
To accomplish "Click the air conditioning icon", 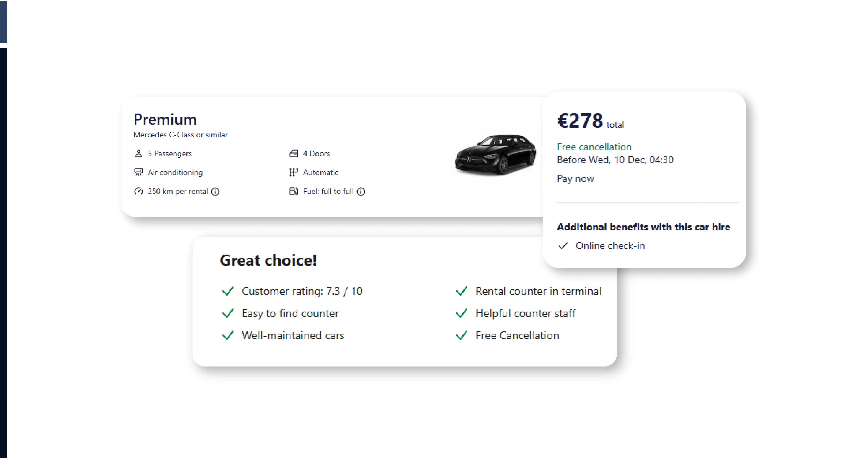I will click(x=138, y=172).
